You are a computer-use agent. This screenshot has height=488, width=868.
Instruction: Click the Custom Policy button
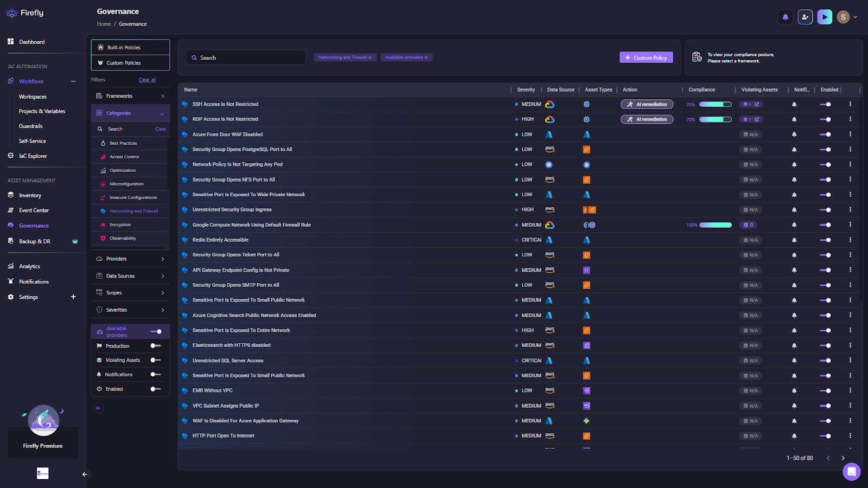[646, 57]
